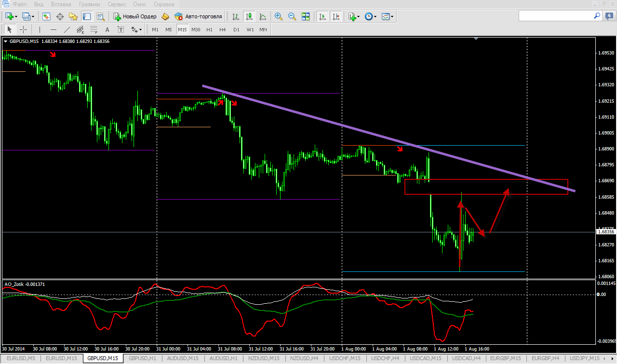Image resolution: width=617 pixels, height=364 pixels.
Task: Open the Navigator folder-star icon
Action: [74, 16]
